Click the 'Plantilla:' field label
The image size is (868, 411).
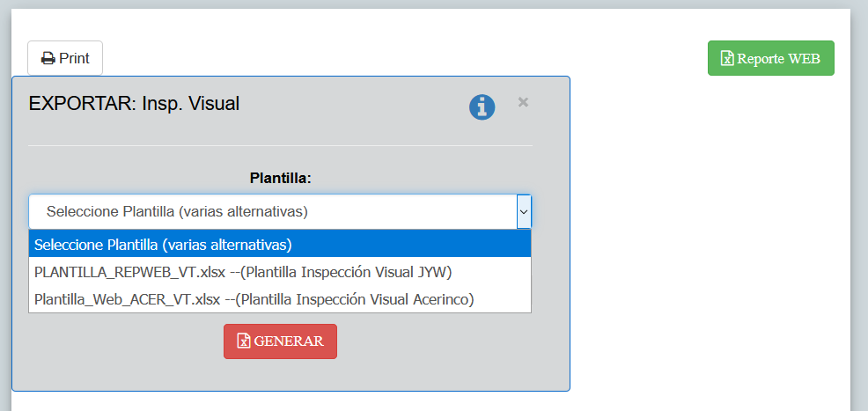coord(281,179)
